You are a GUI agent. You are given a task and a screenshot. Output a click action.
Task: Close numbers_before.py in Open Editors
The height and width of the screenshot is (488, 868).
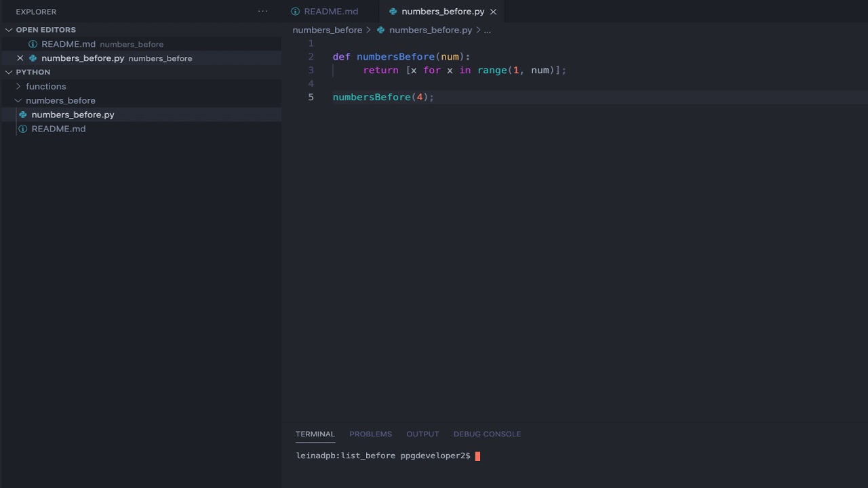pyautogui.click(x=20, y=58)
